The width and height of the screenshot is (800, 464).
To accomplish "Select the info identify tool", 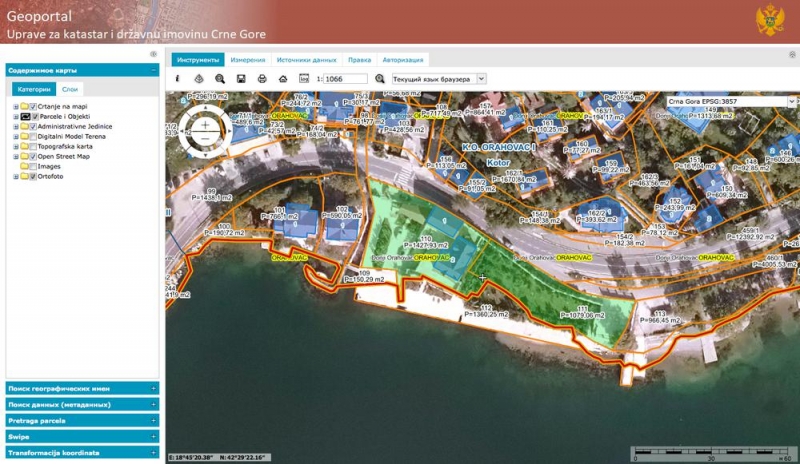I will point(178,79).
